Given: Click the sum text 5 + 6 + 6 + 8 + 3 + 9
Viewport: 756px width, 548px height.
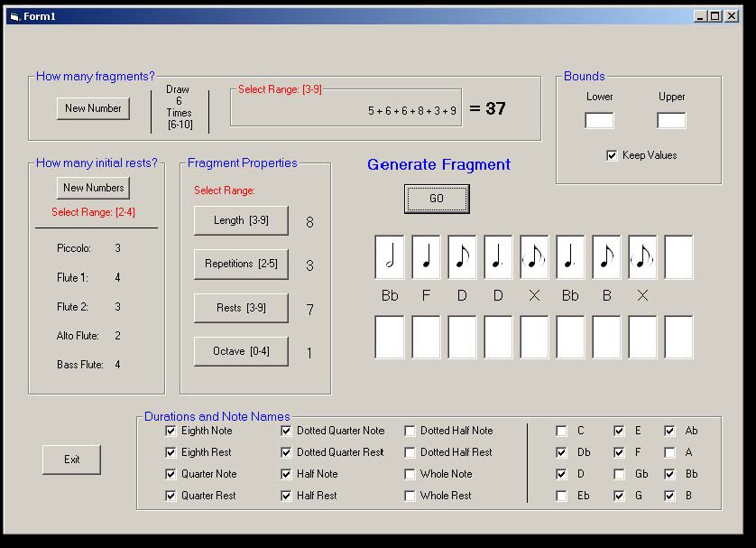Looking at the screenshot, I should (411, 111).
